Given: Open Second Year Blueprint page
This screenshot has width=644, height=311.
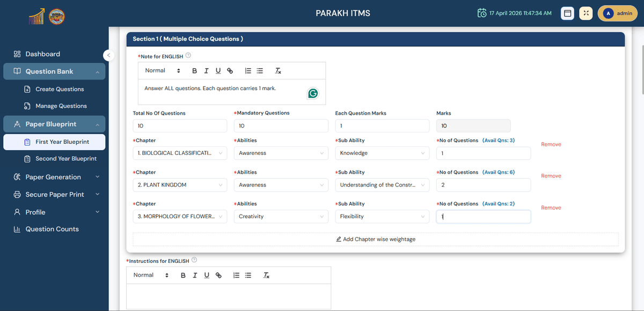Looking at the screenshot, I should click(x=65, y=159).
